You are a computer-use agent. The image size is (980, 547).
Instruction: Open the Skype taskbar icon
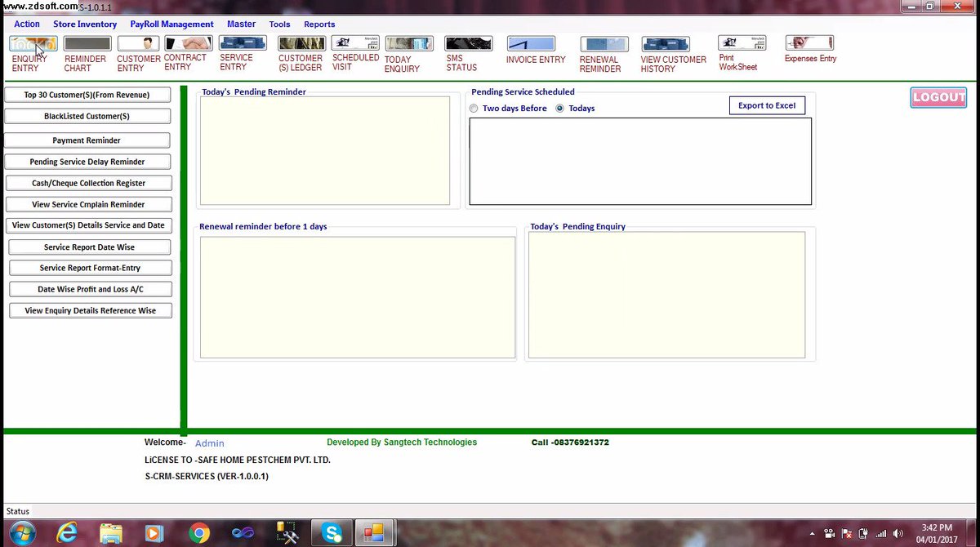pos(332,533)
